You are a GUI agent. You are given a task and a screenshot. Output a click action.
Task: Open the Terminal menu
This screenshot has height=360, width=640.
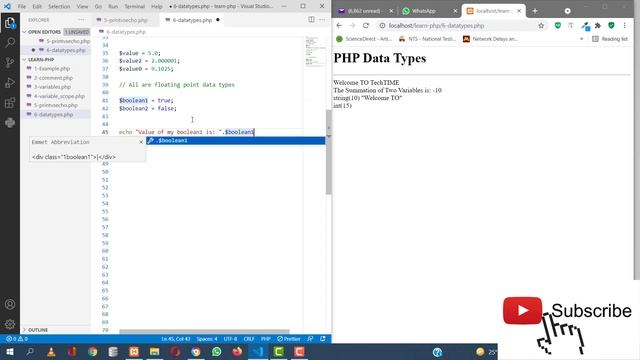(x=134, y=7)
